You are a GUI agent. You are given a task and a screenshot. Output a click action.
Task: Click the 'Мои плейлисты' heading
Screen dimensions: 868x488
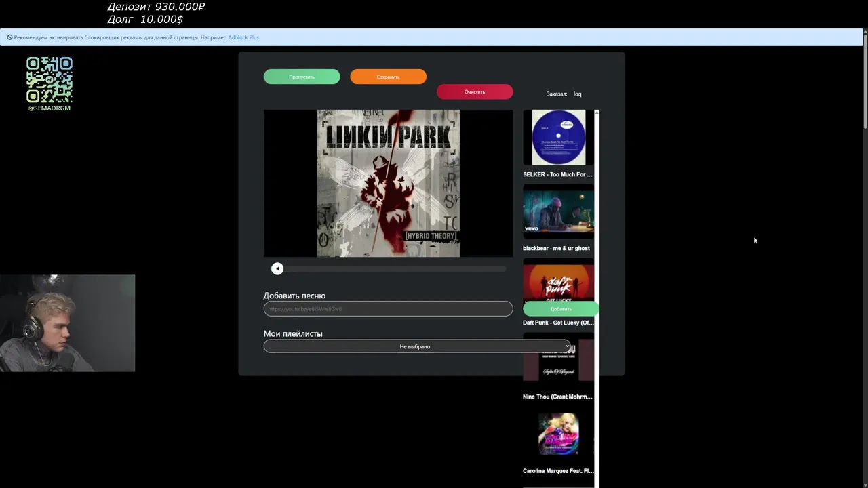293,333
